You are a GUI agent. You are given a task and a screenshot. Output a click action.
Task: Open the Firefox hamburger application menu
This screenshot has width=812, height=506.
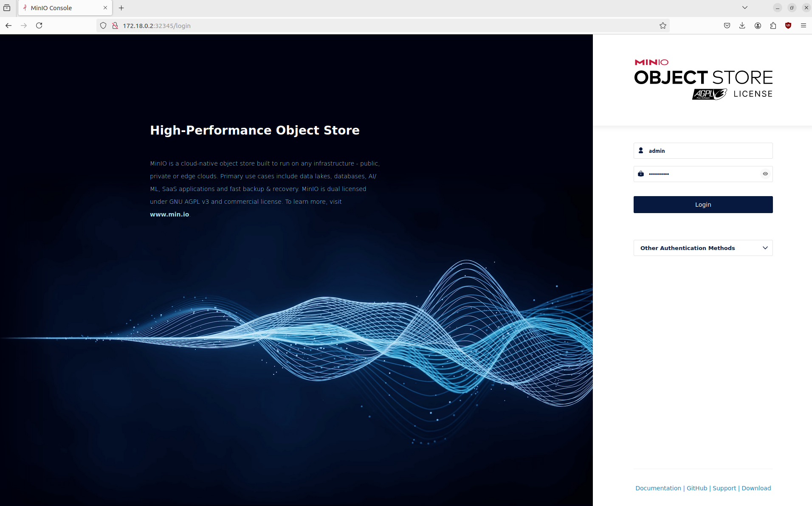(803, 25)
